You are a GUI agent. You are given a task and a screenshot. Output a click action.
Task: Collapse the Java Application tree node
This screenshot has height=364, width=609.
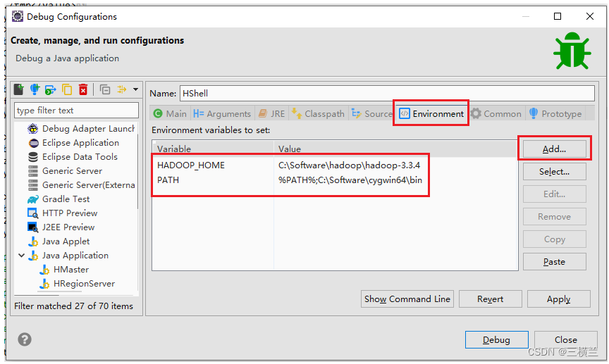(x=22, y=256)
